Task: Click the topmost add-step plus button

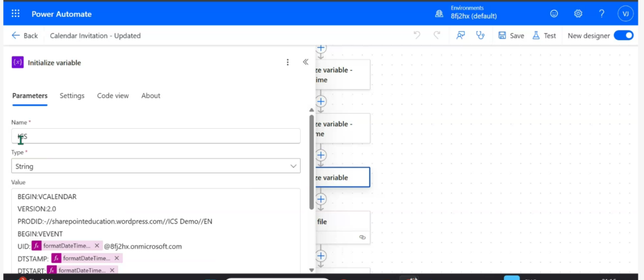Action: point(321,48)
